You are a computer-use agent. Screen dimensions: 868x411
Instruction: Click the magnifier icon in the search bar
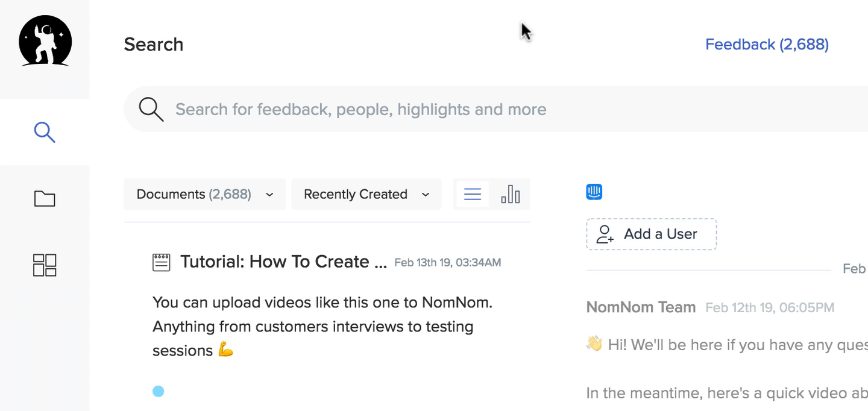[x=151, y=110]
